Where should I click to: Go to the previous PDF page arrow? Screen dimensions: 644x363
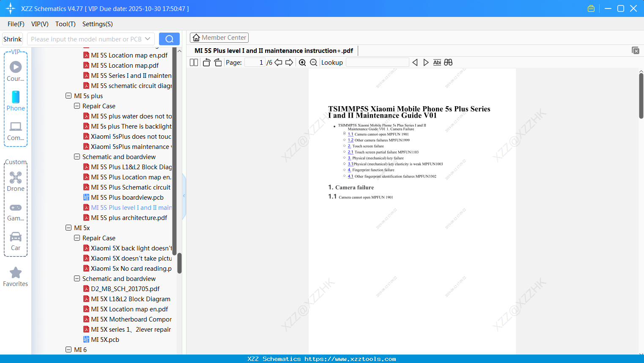(x=278, y=63)
